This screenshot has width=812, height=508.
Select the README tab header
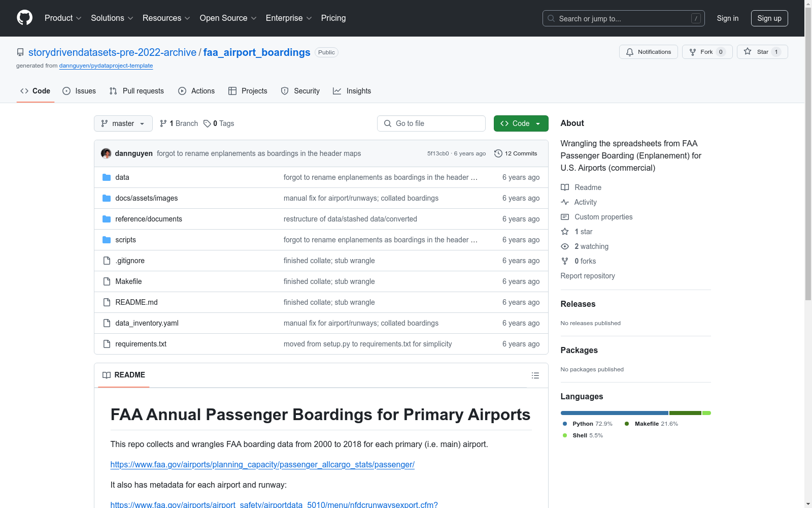click(x=124, y=375)
